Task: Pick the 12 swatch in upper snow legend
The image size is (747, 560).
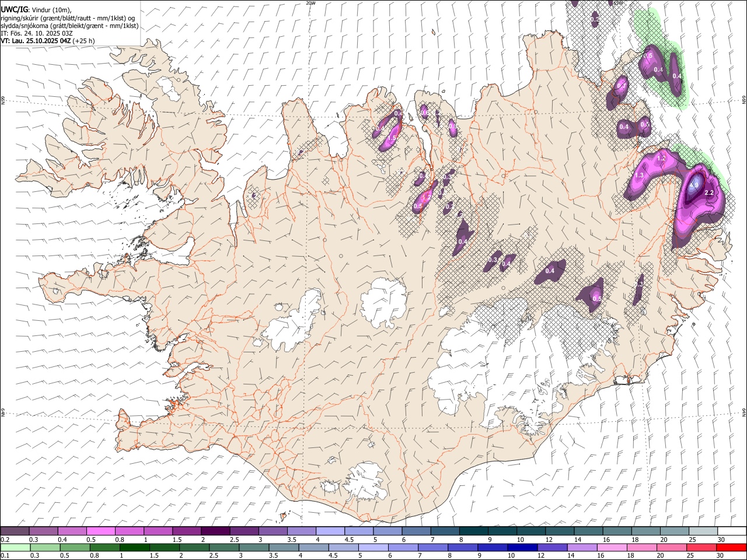Action: click(559, 531)
